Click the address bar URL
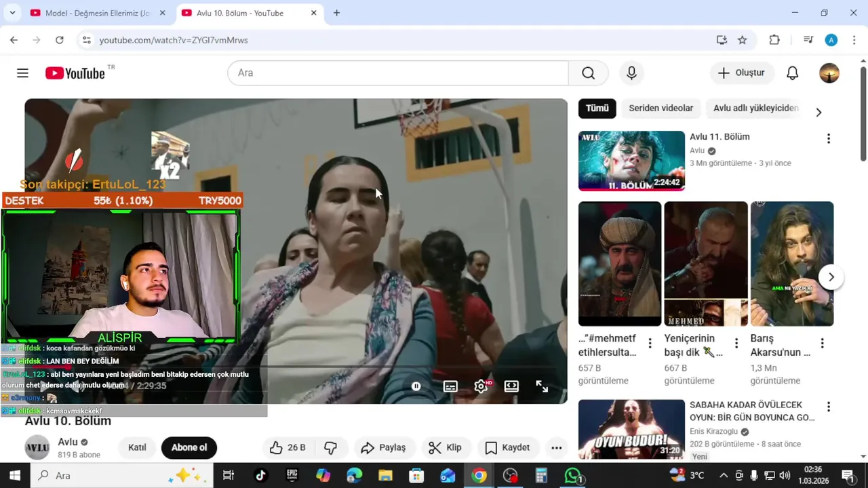Image resolution: width=868 pixels, height=488 pixels. pyautogui.click(x=174, y=40)
